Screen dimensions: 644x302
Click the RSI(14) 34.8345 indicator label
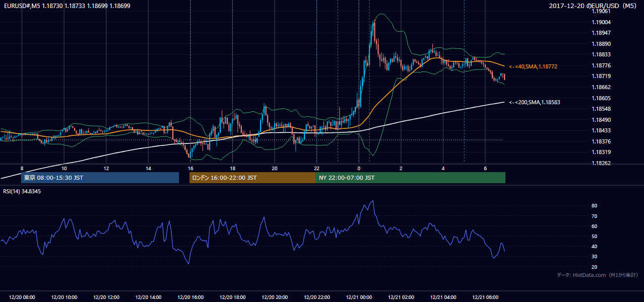tap(22, 191)
